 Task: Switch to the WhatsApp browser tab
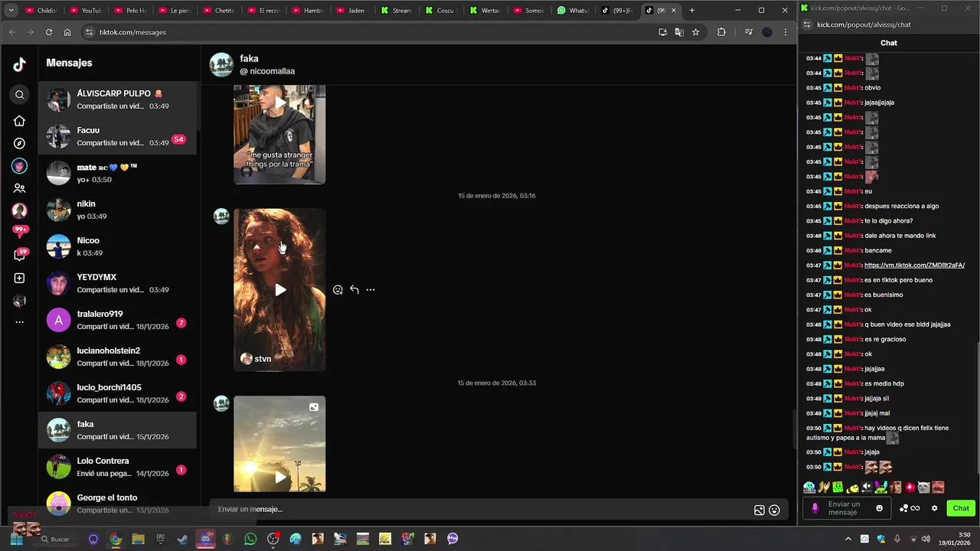click(x=574, y=11)
